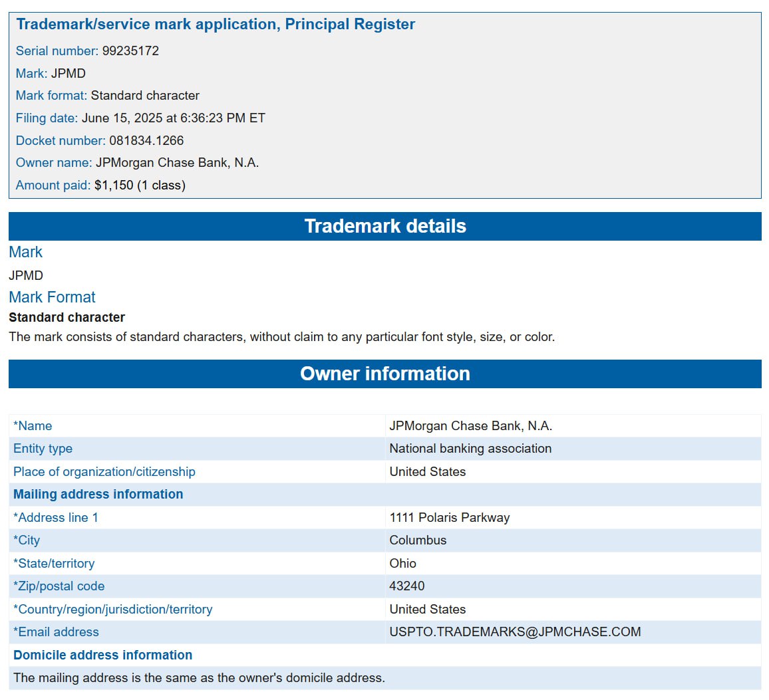
Task: Click the 'Amount paid:' label
Action: tap(53, 185)
